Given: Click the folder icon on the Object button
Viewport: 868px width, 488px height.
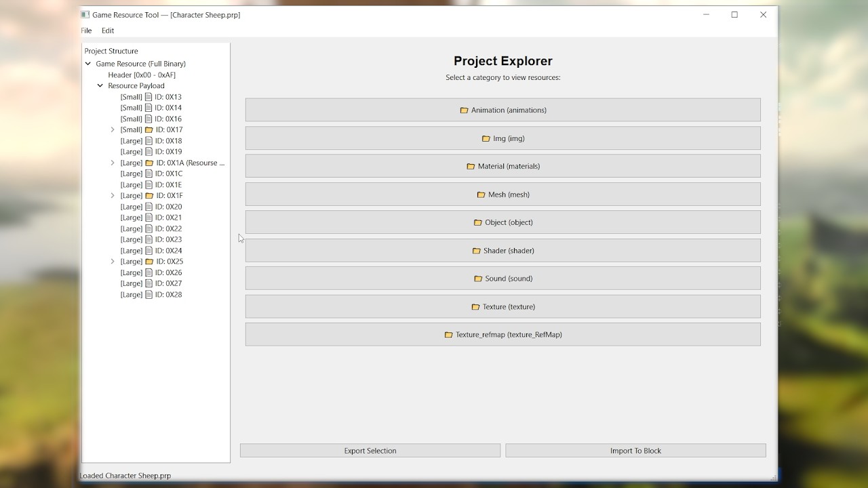Looking at the screenshot, I should pyautogui.click(x=477, y=222).
